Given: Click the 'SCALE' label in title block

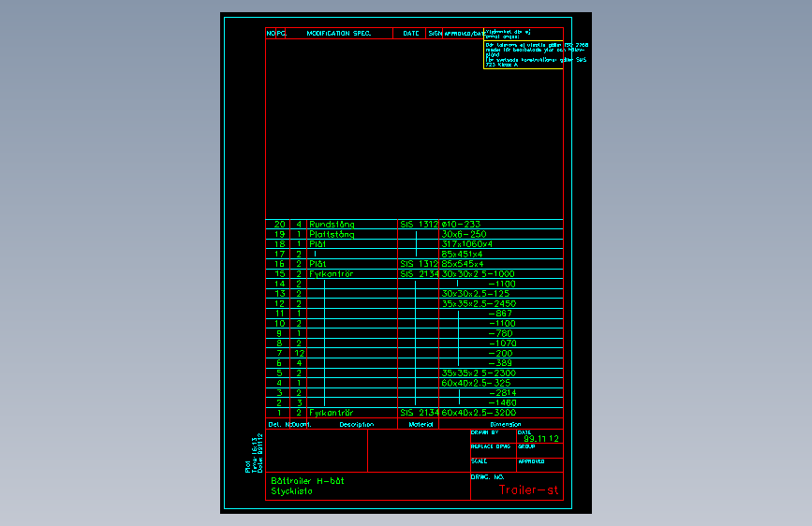Looking at the screenshot, I should pos(479,460).
